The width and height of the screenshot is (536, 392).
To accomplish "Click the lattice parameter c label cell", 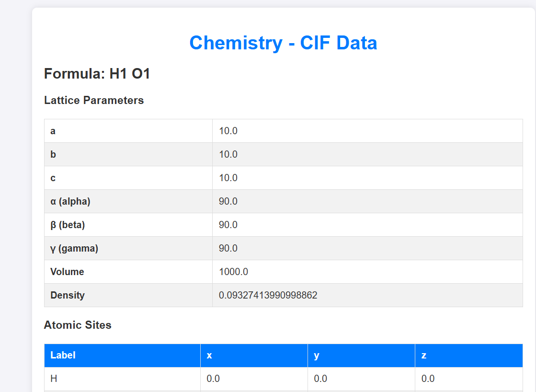I will pos(53,178).
